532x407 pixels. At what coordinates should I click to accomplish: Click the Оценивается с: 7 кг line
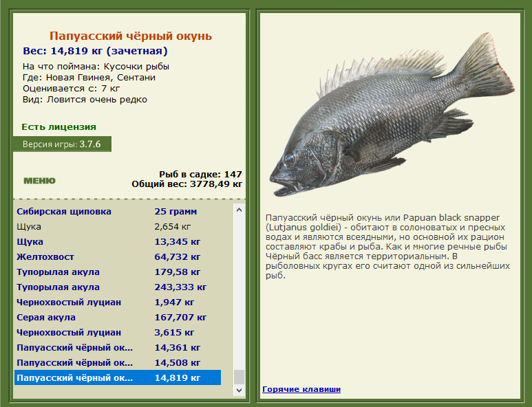(x=72, y=89)
